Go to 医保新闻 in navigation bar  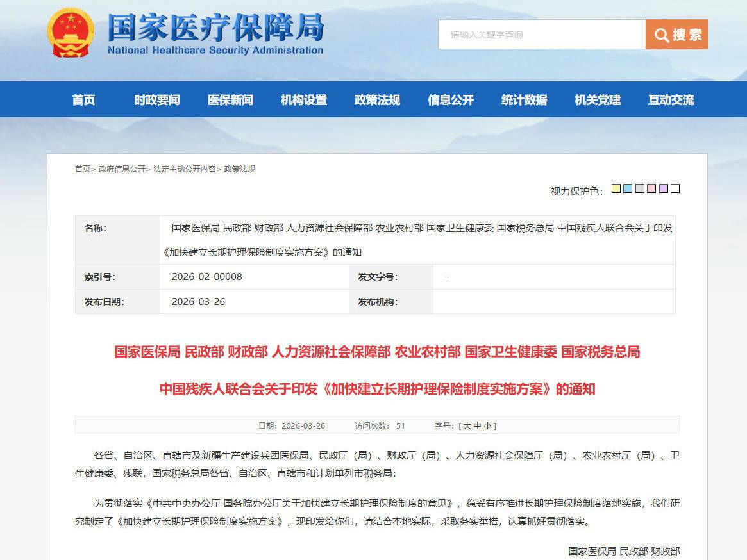click(x=230, y=100)
